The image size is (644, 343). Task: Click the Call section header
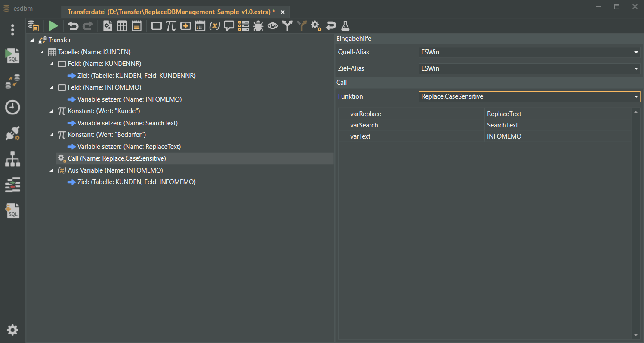[x=489, y=82]
